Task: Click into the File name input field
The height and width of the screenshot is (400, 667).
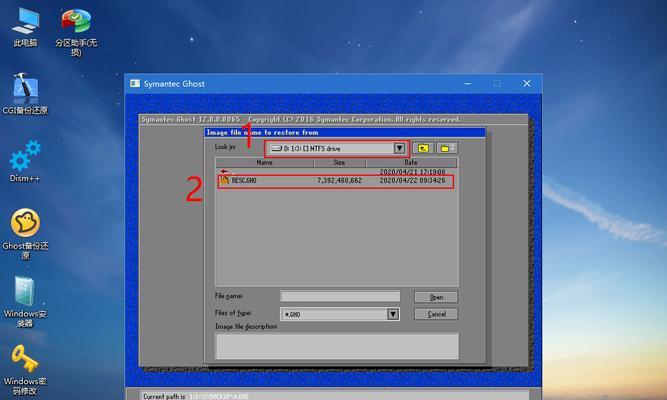Action: click(340, 297)
